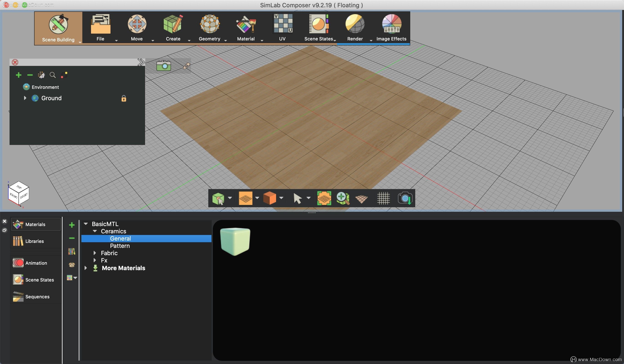This screenshot has width=624, height=364.
Task: Close the scene browser panel
Action: pos(15,62)
